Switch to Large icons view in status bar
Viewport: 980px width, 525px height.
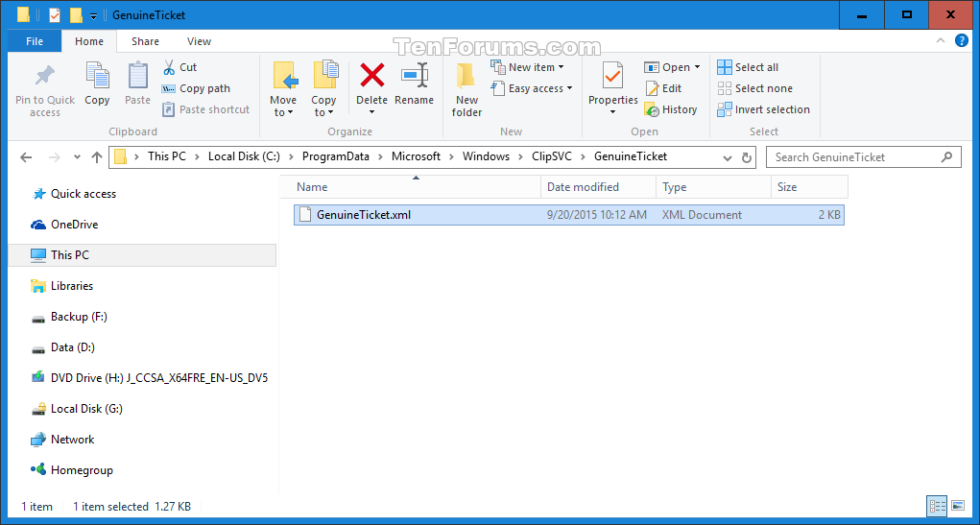pos(958,505)
